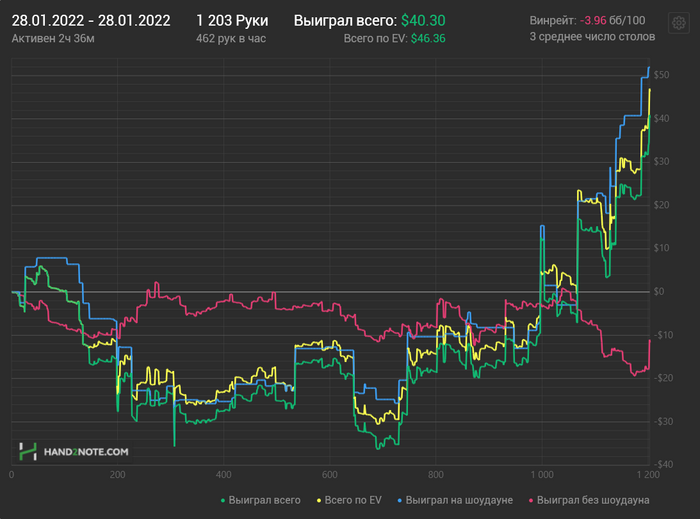This screenshot has width=700, height=519.
Task: Click the '1 200' x-axis label
Action: click(648, 475)
